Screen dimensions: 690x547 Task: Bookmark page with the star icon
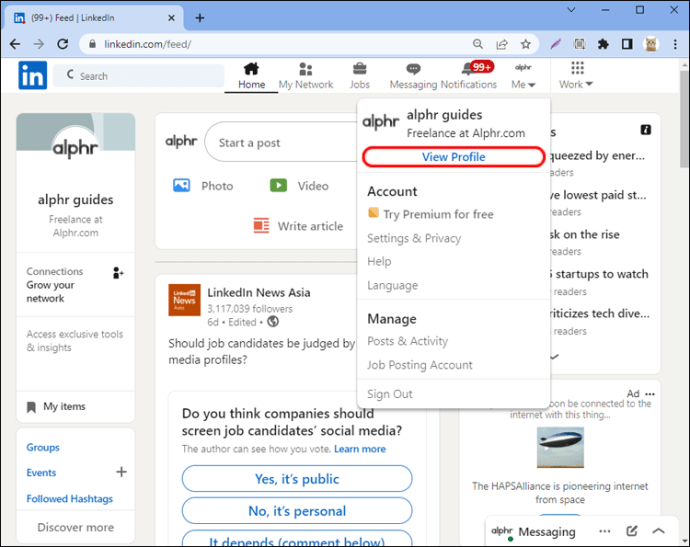point(525,44)
